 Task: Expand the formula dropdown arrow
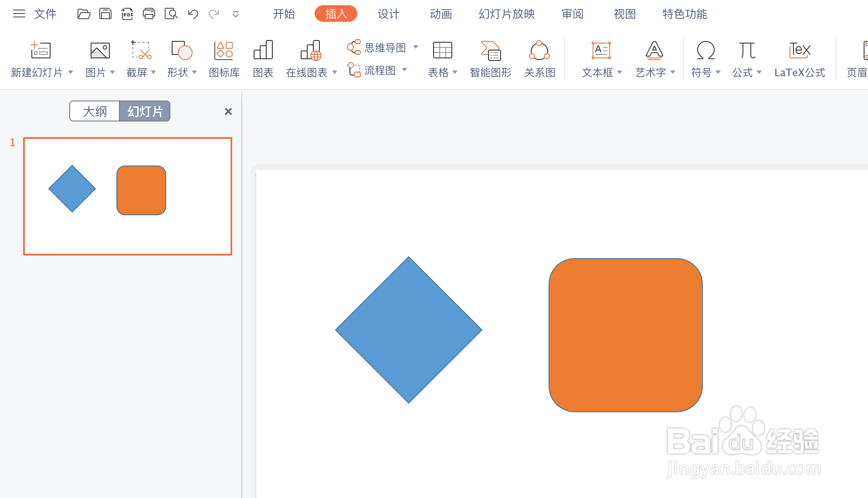pyautogui.click(x=759, y=72)
